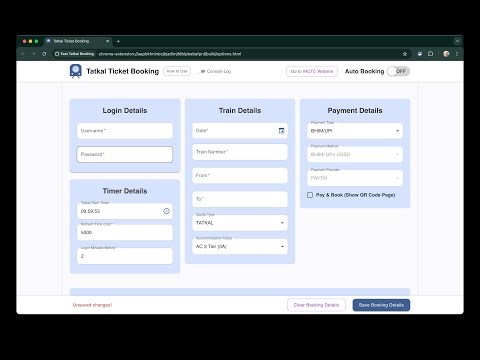Go forward with the browser forward arrow

coord(33,54)
